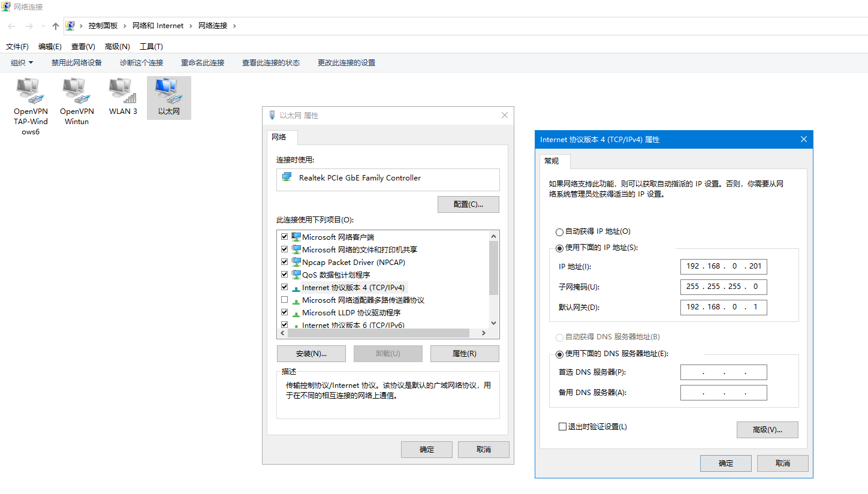Viewport: 868px width, 494px height.
Task: Uncheck Microsoft 网络客户端 checkbox
Action: tap(285, 237)
